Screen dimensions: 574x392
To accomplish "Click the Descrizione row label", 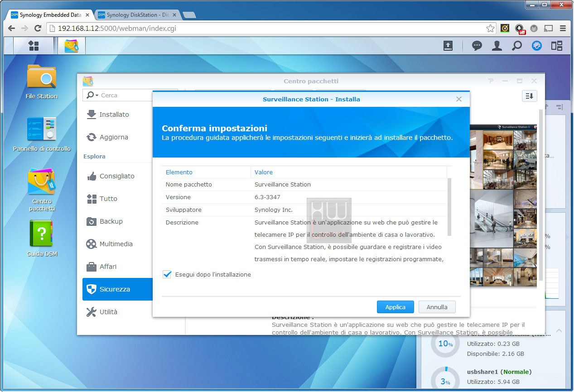I will pyautogui.click(x=182, y=222).
